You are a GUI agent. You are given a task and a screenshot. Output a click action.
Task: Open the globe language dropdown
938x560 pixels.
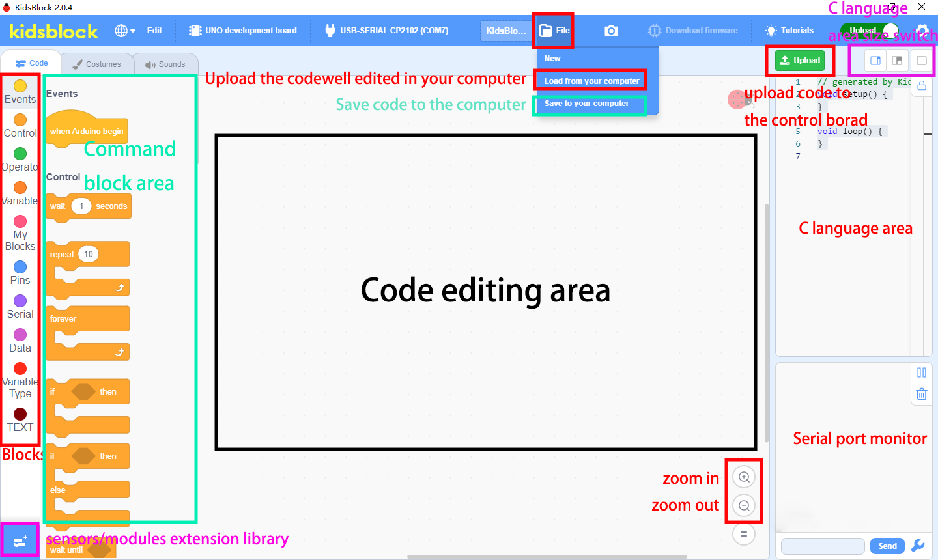coord(125,31)
